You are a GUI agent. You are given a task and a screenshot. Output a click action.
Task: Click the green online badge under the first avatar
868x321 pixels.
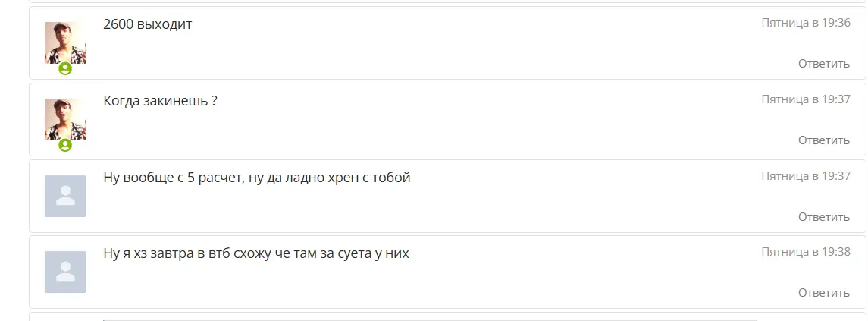(65, 69)
